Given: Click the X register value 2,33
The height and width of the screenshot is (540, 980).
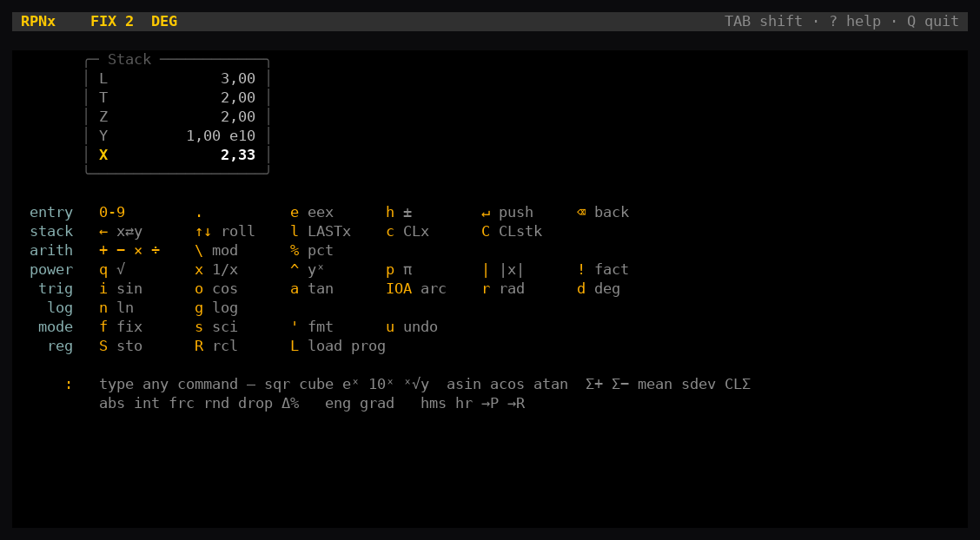Looking at the screenshot, I should point(238,155).
